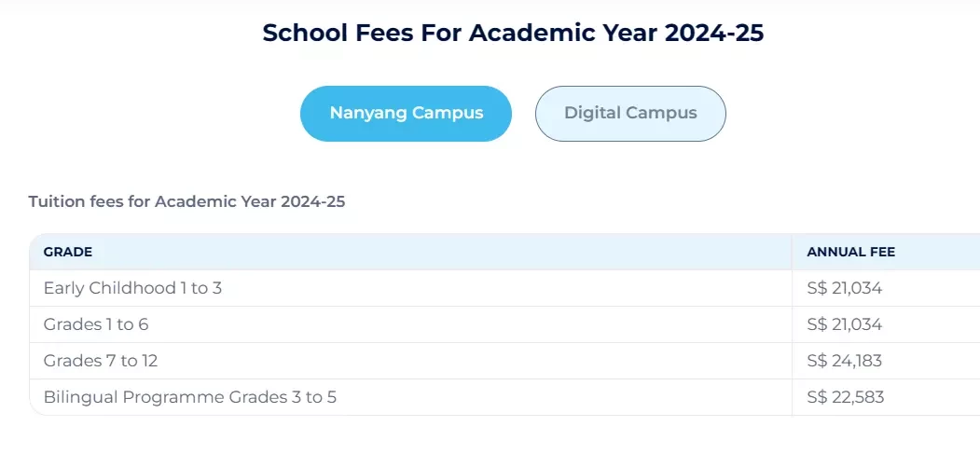Click the word Nanyang in the blue button

pyautogui.click(x=368, y=114)
